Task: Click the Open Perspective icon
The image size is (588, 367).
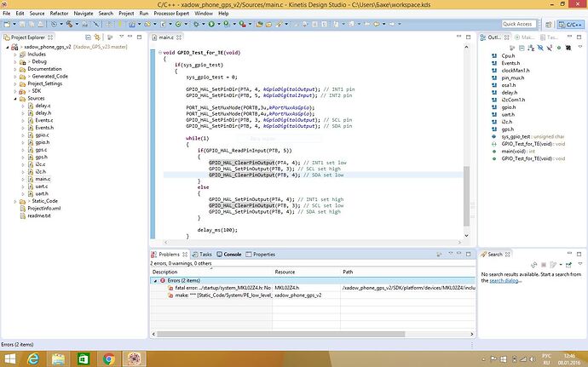Action: (x=548, y=25)
